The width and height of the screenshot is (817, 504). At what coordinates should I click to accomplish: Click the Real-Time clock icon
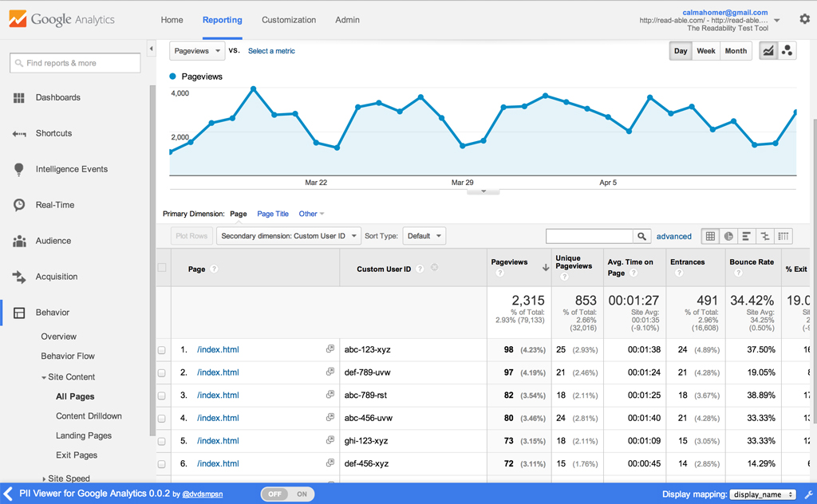pos(19,205)
